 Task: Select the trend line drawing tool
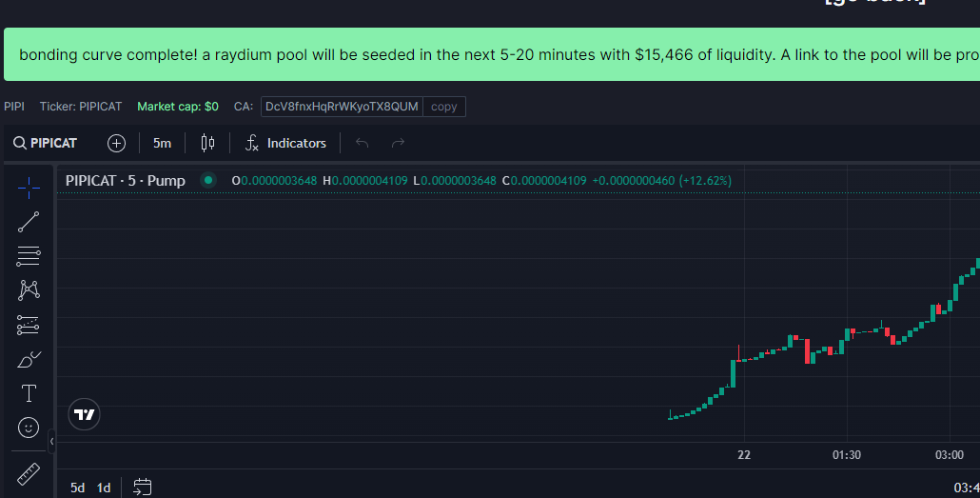(29, 222)
